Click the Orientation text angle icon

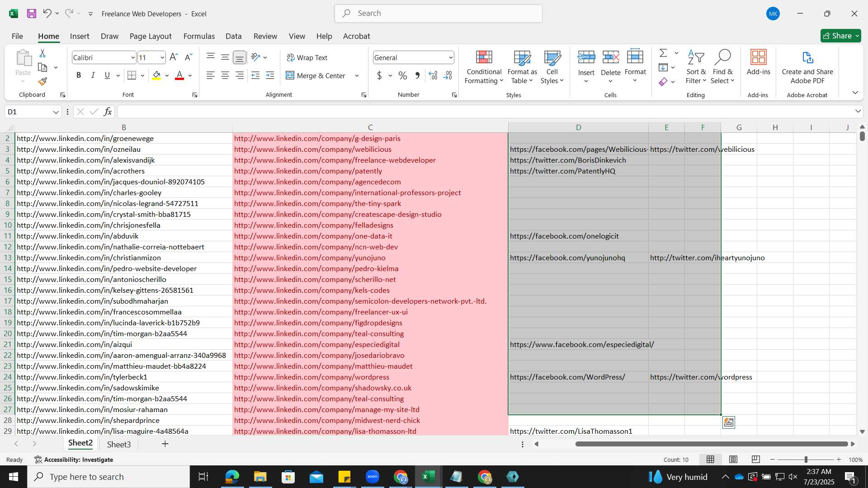(256, 57)
